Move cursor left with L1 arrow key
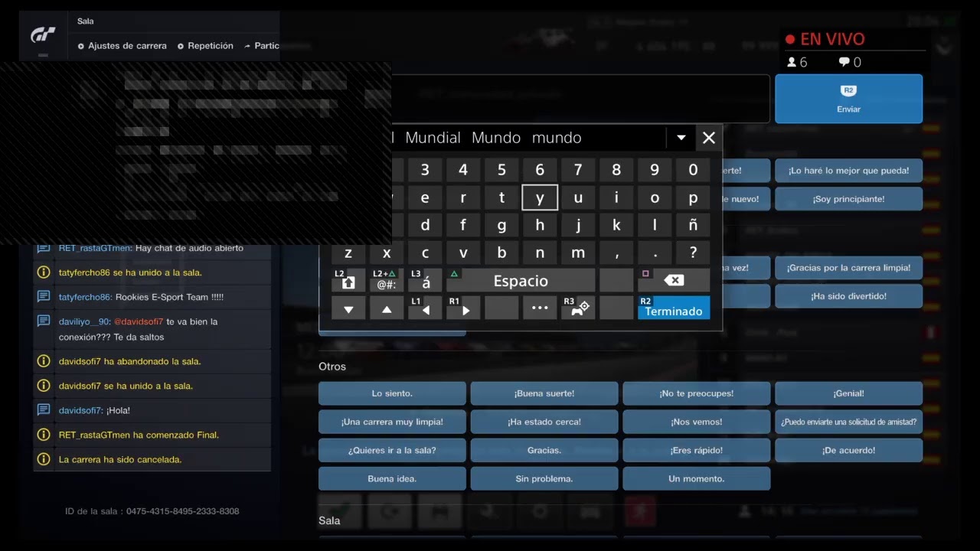 tap(425, 308)
